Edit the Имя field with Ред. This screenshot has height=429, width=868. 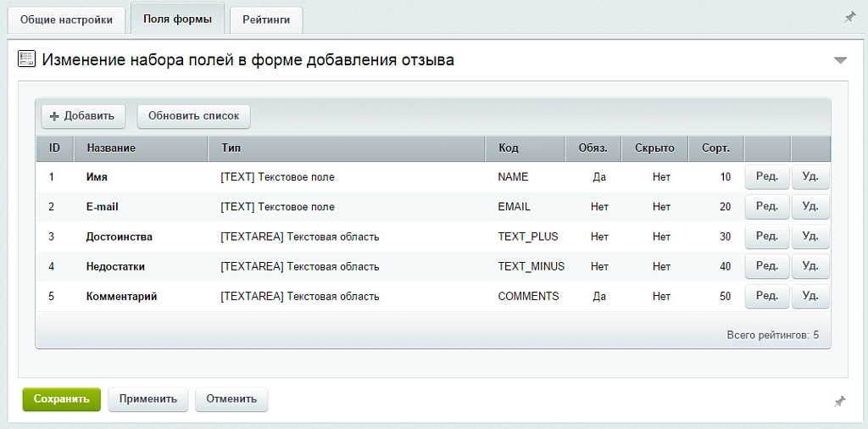(x=767, y=177)
